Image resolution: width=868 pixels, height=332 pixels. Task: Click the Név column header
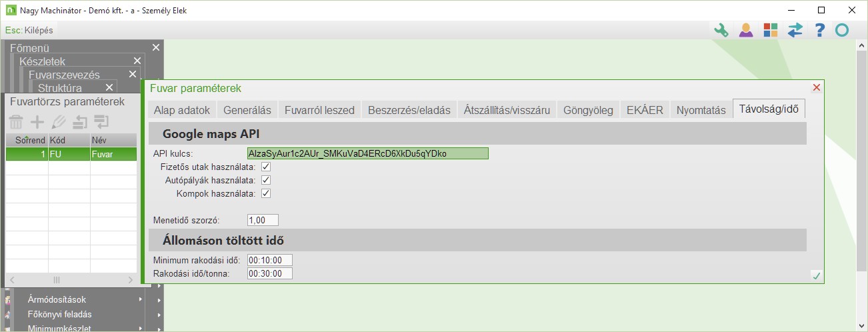click(113, 140)
